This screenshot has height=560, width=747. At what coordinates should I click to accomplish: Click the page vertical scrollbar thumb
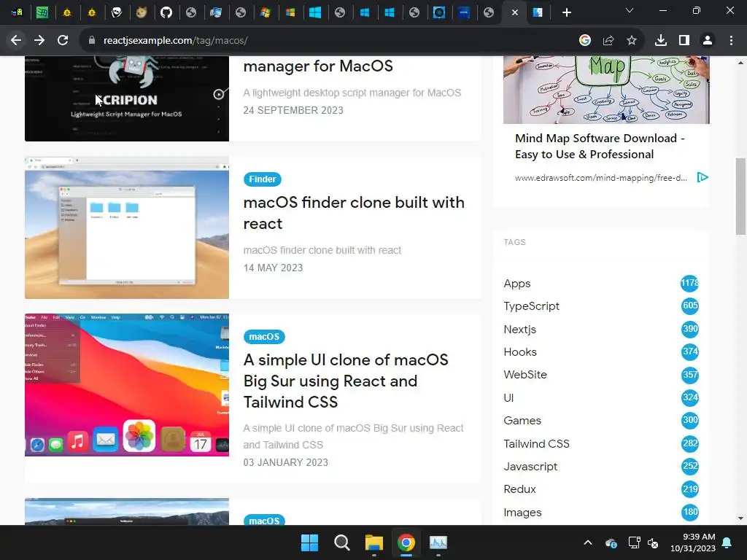point(740,196)
